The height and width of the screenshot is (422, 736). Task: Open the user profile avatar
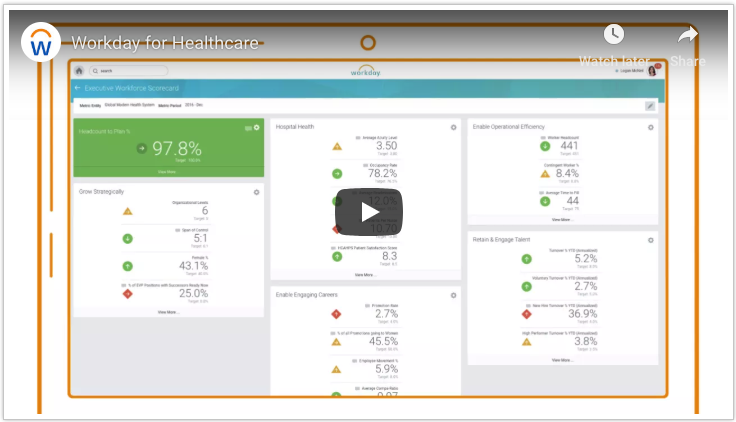[652, 70]
